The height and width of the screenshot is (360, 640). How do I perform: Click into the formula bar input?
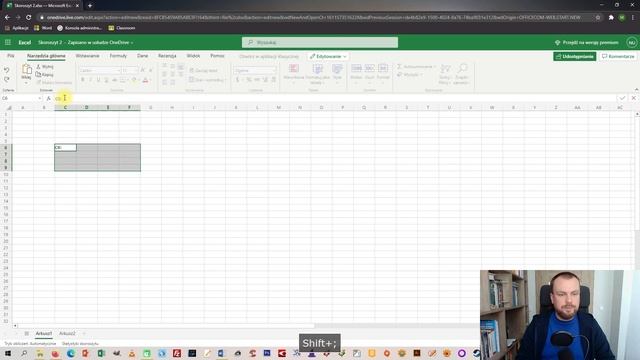tap(335, 98)
